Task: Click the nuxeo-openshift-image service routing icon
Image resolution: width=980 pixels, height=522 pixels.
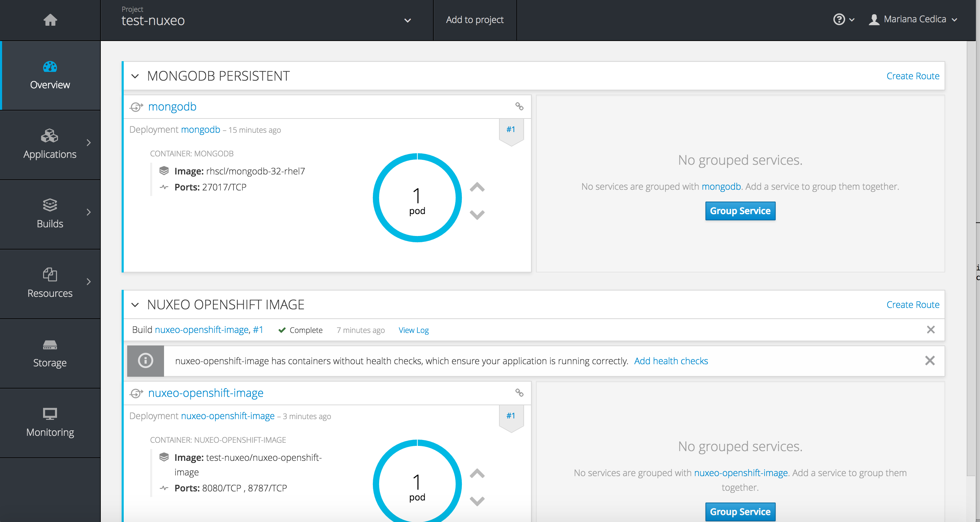Action: pyautogui.click(x=136, y=393)
